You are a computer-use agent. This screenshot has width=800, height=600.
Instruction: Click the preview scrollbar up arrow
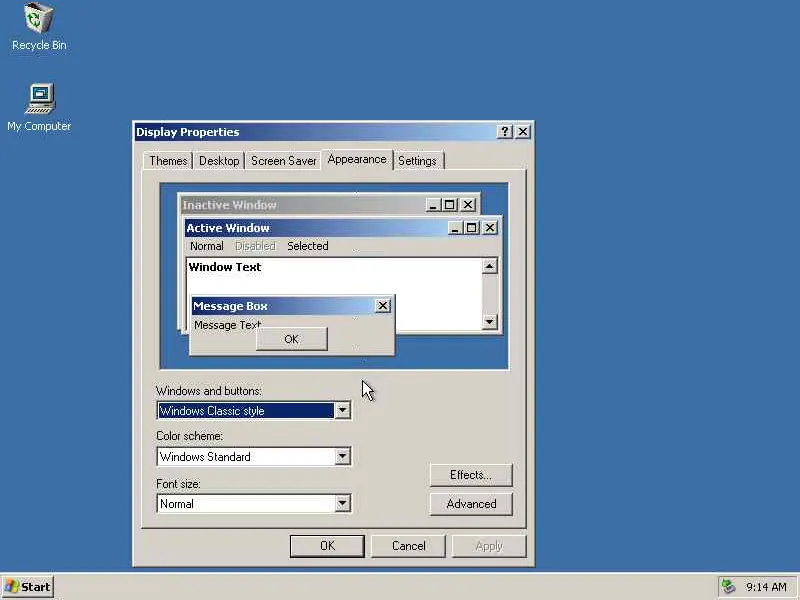[x=489, y=266]
